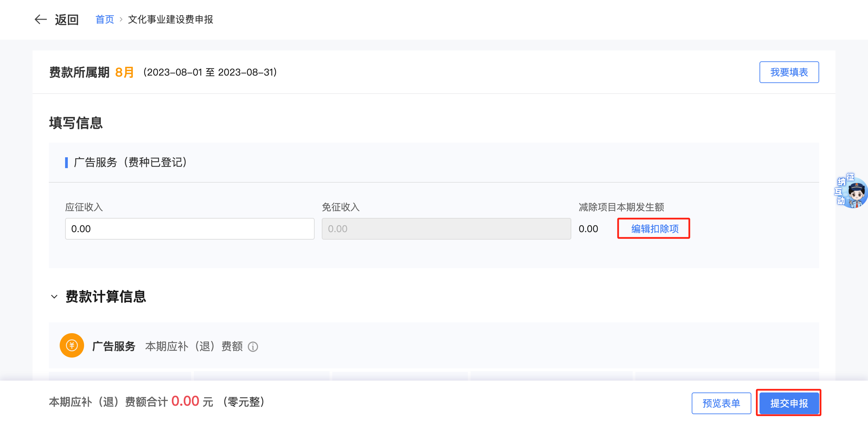Click the 费款计算信息 heading
The image size is (868, 424).
tap(106, 297)
